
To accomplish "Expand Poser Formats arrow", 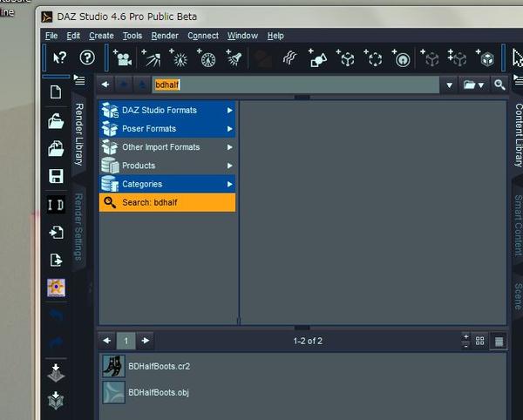I will click(230, 129).
